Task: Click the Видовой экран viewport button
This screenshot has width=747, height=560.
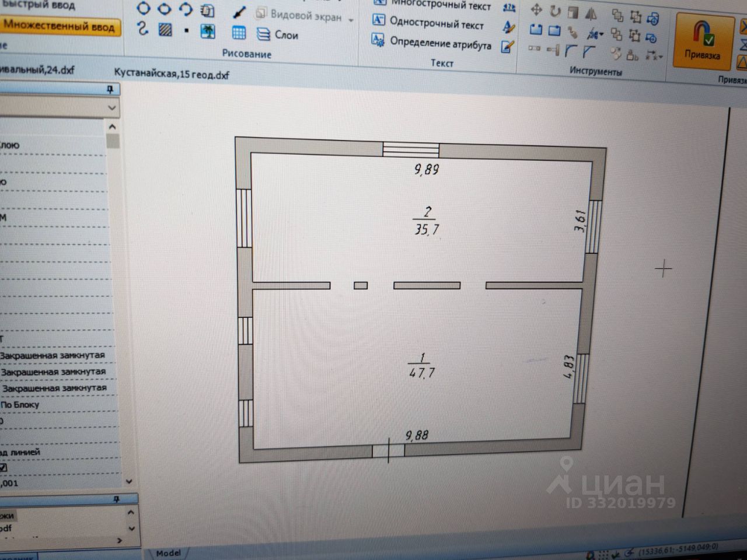Action: (299, 15)
